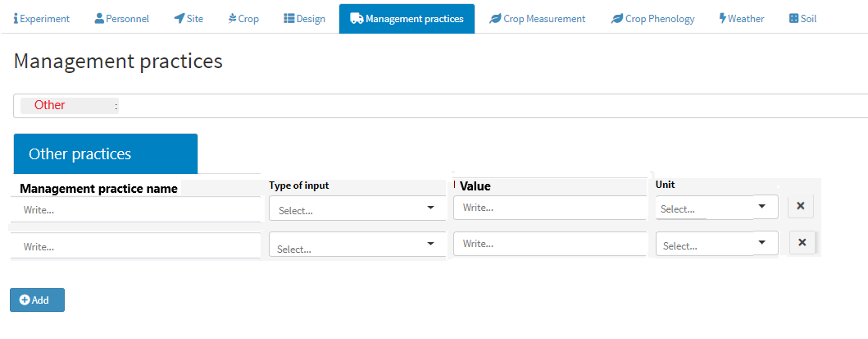Open the first row Unit dropdown

point(716,208)
